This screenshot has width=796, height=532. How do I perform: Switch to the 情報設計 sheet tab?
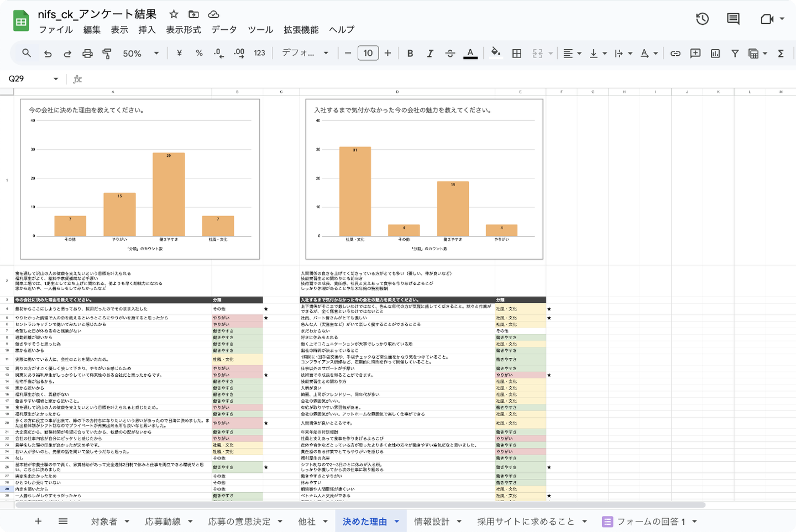point(432,522)
